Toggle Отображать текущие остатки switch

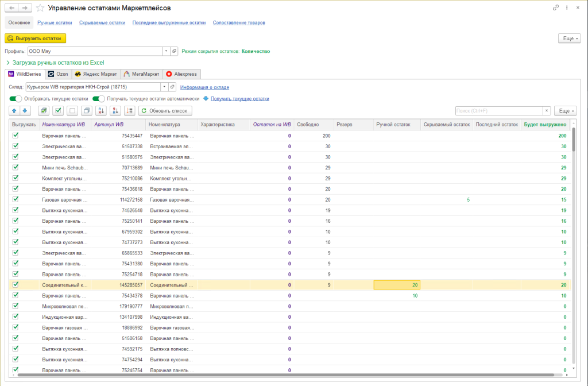16,99
